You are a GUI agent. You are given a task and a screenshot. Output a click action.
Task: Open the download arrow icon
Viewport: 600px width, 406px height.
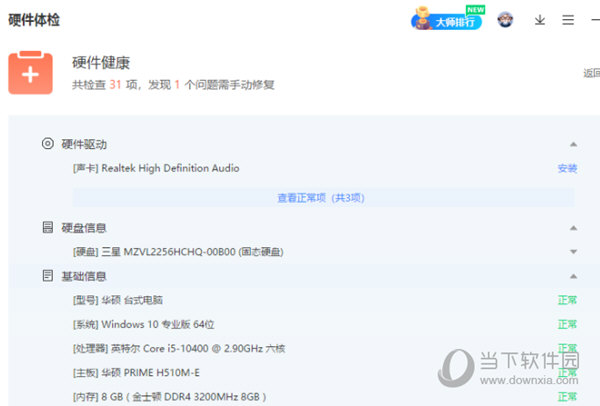tap(540, 20)
